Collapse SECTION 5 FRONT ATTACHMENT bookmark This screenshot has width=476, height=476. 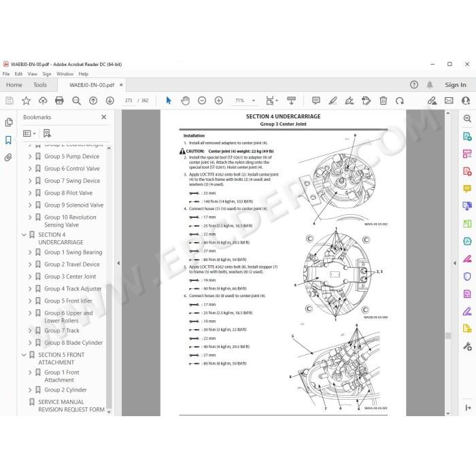(24, 355)
